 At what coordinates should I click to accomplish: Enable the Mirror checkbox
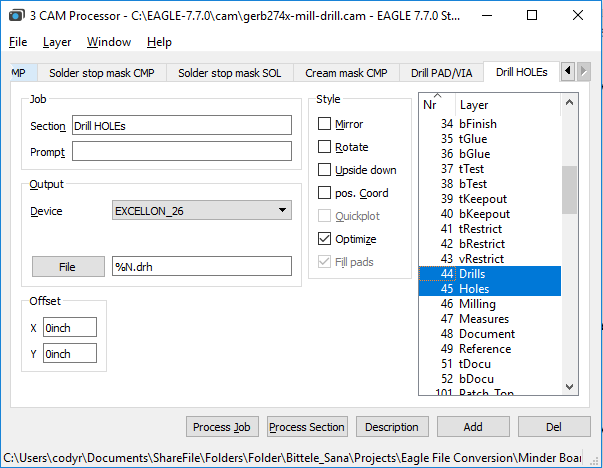[325, 124]
